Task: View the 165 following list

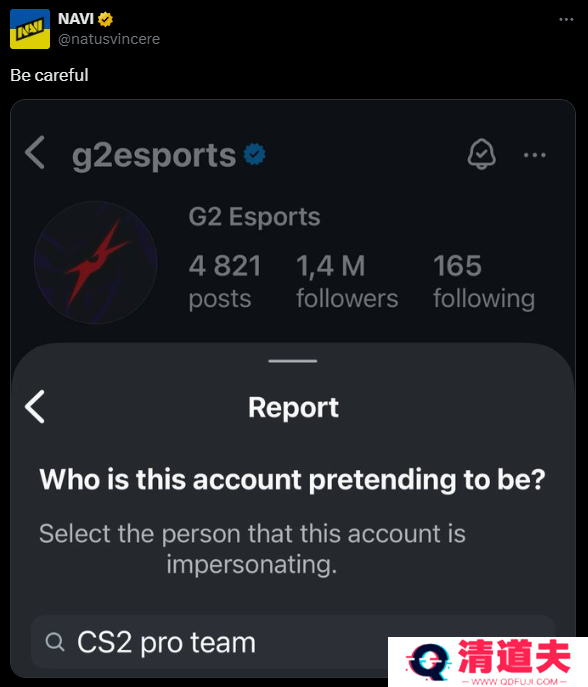Action: 484,282
